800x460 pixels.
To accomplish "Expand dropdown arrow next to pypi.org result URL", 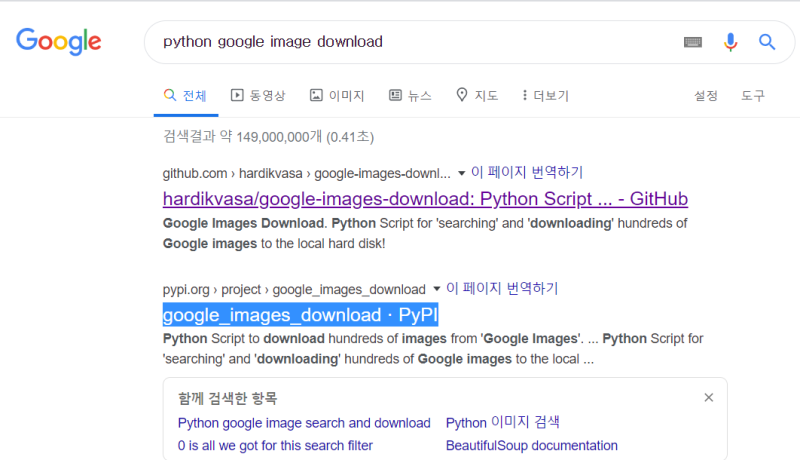I will click(436, 289).
